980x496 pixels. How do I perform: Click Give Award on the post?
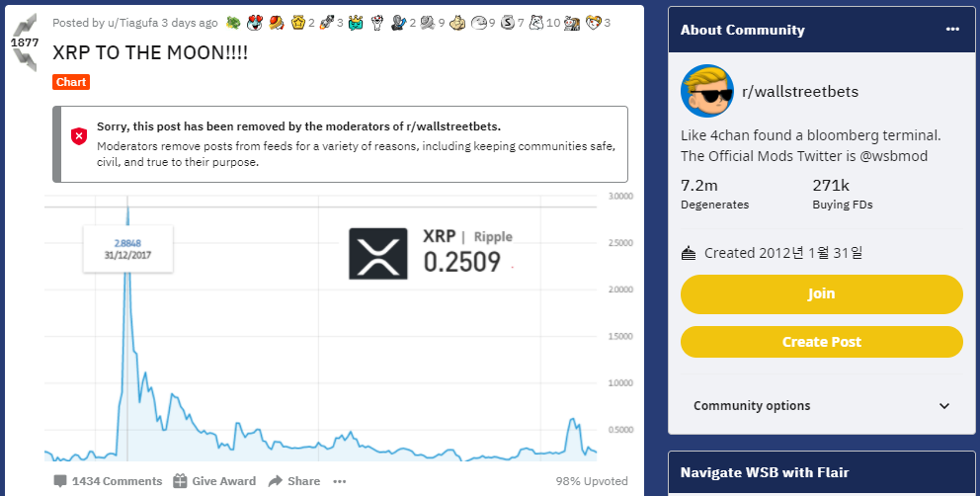[214, 481]
